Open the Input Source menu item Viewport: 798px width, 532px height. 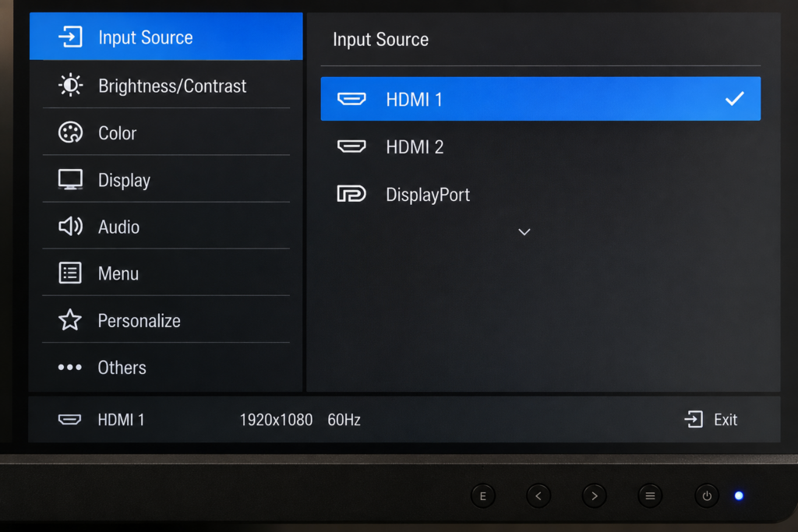[166, 37]
